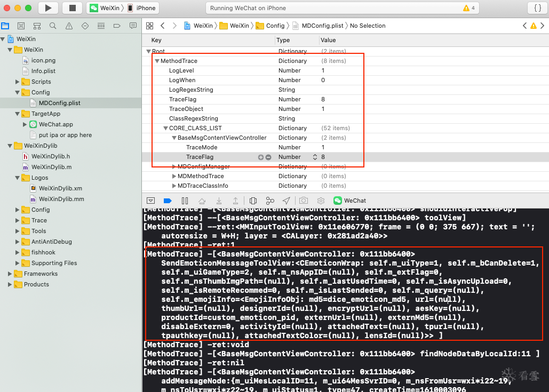
Task: Collapse the Logos folder
Action: pos(17,178)
